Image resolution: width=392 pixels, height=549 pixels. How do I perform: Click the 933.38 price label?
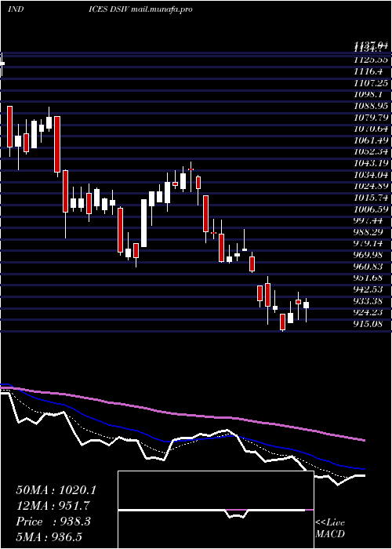(x=368, y=300)
